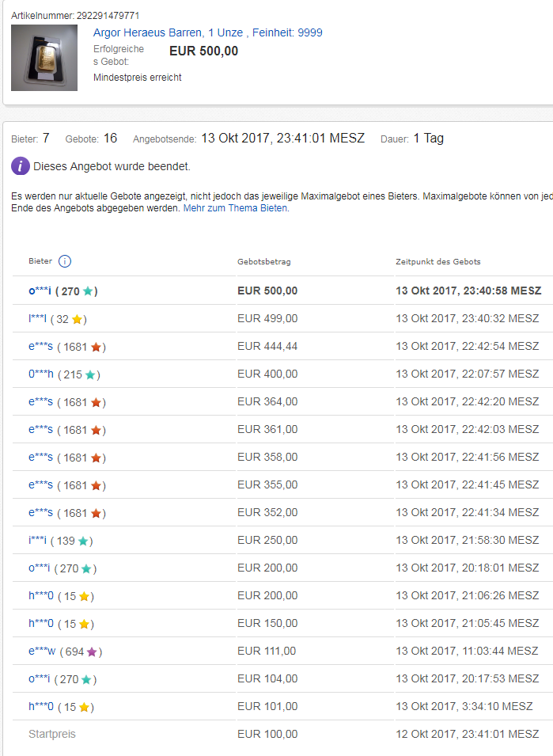Follow the 'Mehr zum Thema Bieten' link
Image resolution: width=553 pixels, height=756 pixels.
235,208
